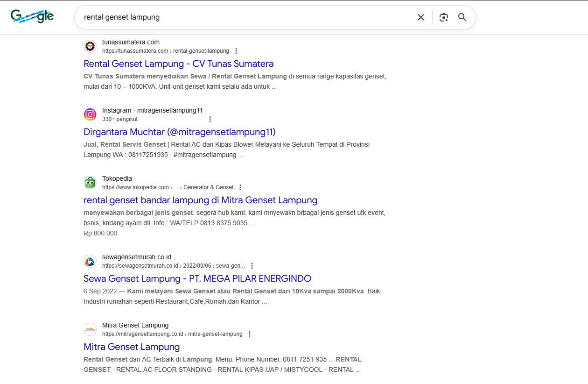
Task: Open more options for tunassumatera.com result
Action: pos(236,51)
